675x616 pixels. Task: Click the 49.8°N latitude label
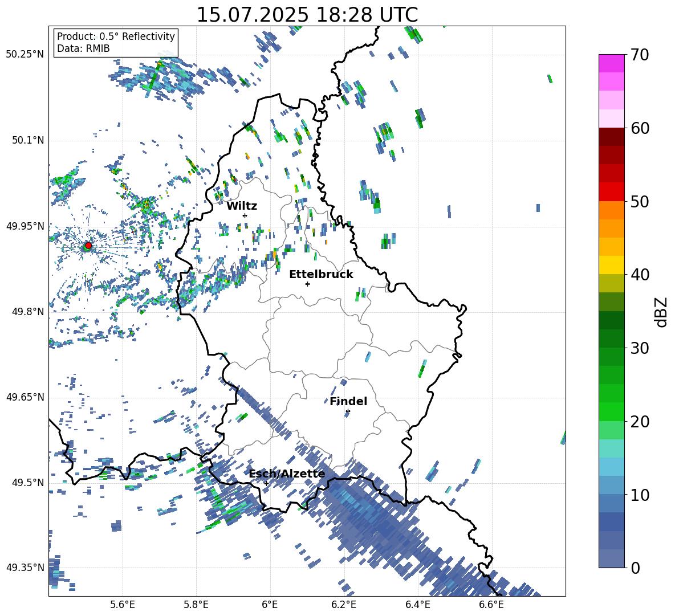click(x=28, y=312)
